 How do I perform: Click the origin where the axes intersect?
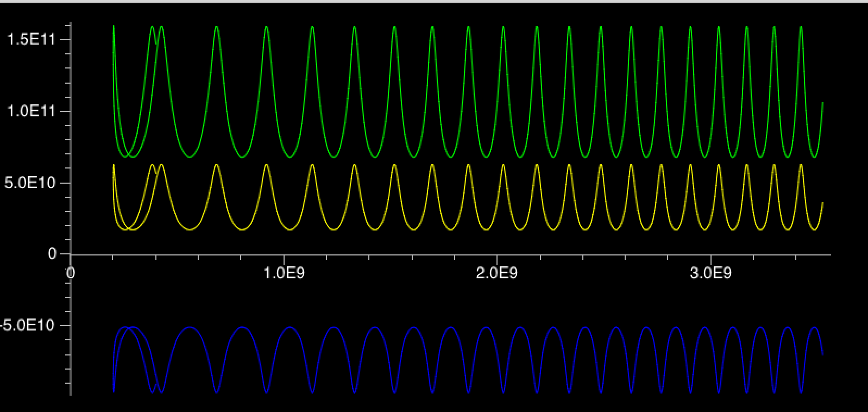click(71, 254)
